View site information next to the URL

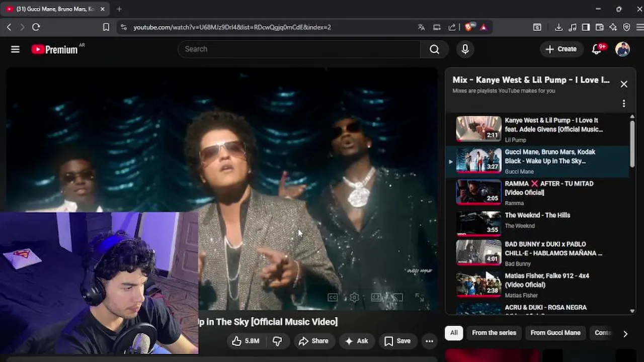(124, 27)
